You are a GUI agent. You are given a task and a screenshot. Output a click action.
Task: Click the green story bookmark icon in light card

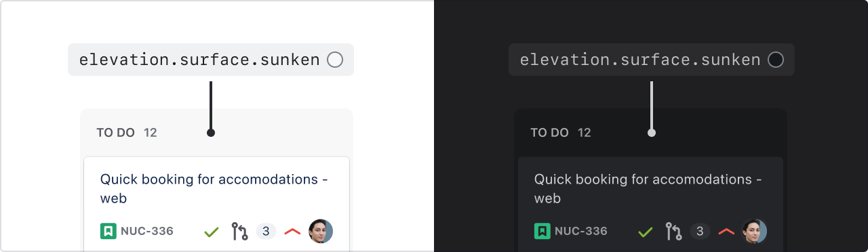tap(108, 232)
